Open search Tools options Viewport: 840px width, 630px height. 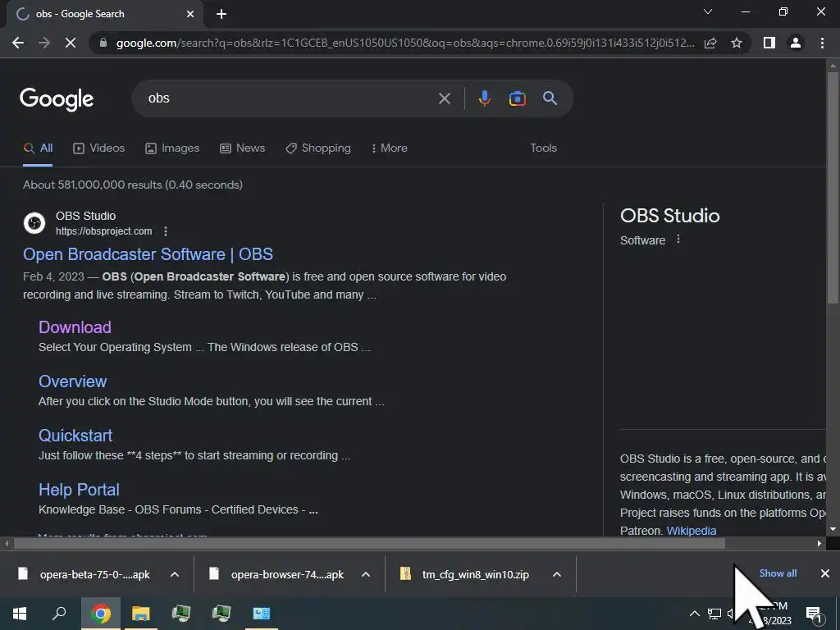click(543, 148)
